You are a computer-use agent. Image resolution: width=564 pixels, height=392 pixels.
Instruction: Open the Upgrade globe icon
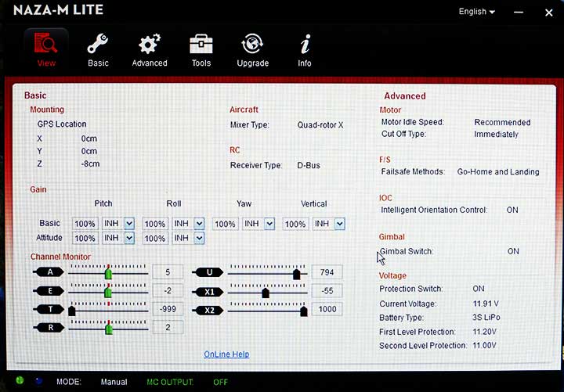click(252, 44)
